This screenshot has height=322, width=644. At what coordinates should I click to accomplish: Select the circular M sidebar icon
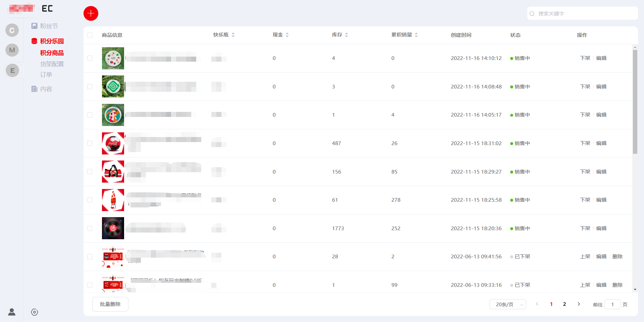point(12,50)
